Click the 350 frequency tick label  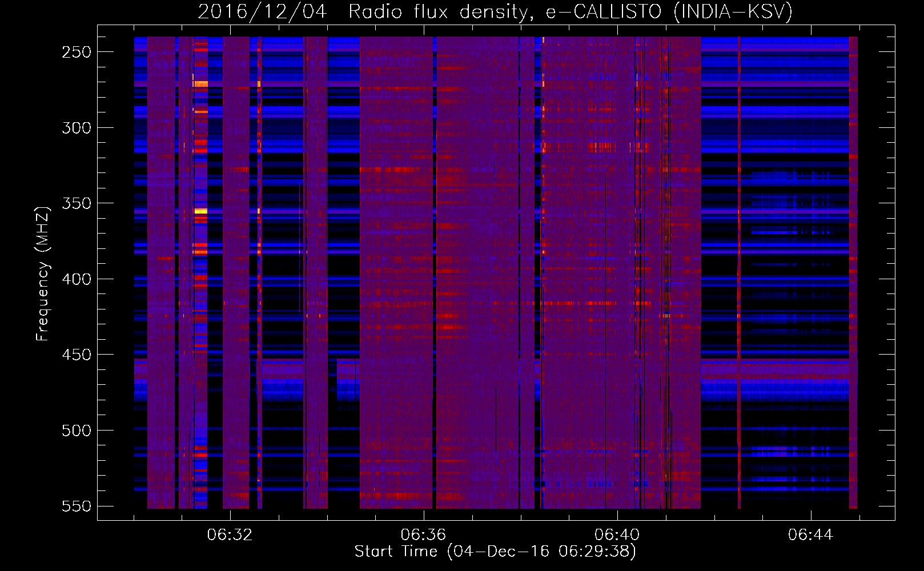[77, 203]
